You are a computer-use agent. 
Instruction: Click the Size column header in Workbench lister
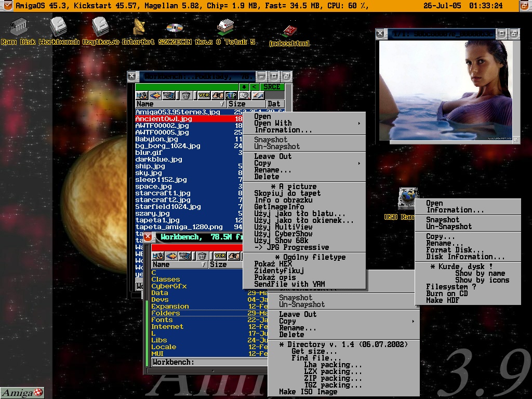(225, 264)
